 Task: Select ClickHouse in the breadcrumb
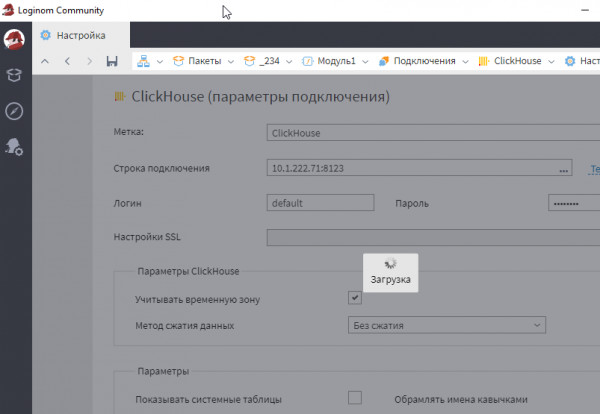517,61
